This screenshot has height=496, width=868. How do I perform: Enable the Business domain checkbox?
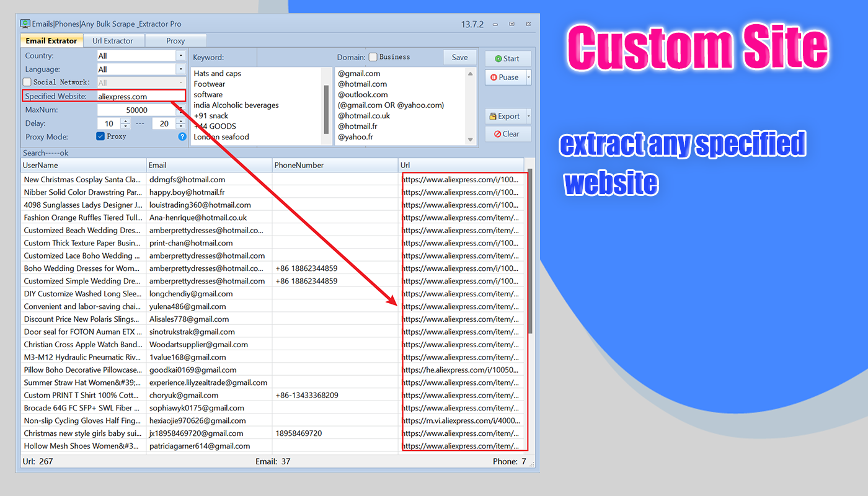373,57
